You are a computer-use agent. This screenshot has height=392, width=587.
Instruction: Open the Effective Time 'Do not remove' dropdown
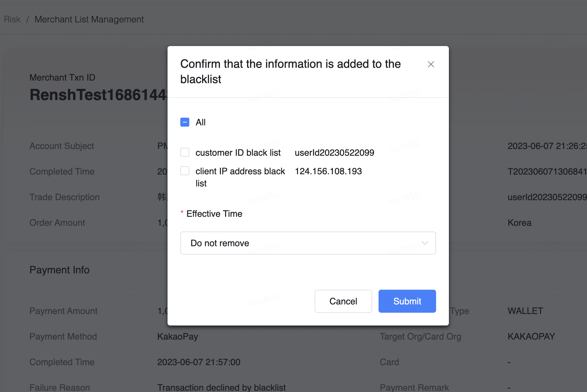tap(308, 243)
